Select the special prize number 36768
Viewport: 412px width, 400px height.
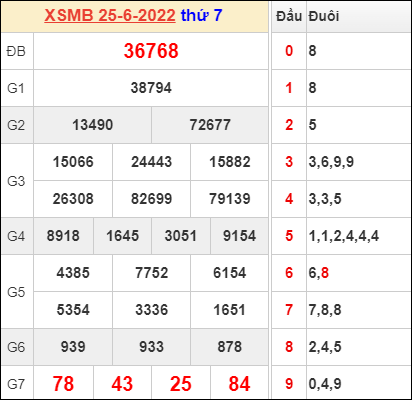151,51
